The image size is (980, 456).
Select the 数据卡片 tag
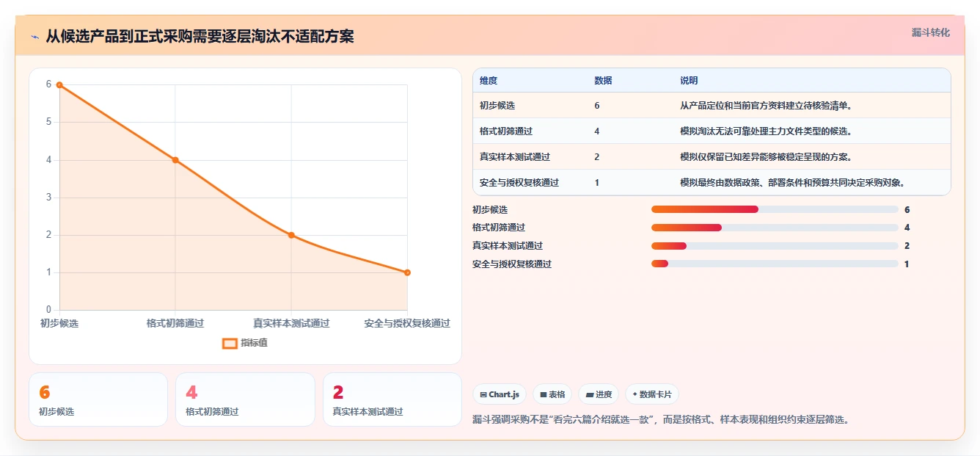[652, 394]
